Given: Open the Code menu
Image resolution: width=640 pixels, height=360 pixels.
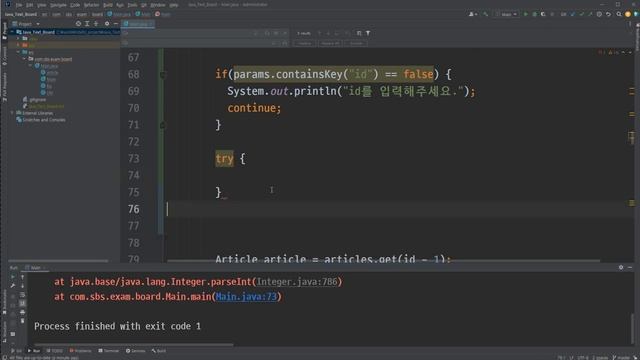Looking at the screenshot, I should tap(75, 5).
